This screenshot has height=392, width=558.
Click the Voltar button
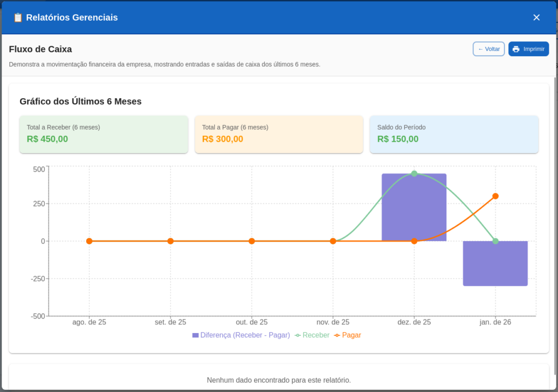point(489,49)
